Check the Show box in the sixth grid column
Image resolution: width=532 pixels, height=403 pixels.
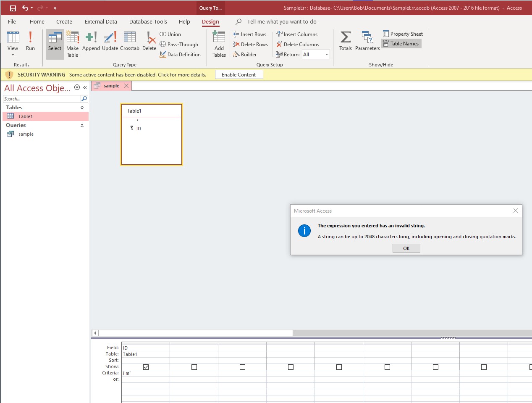387,367
